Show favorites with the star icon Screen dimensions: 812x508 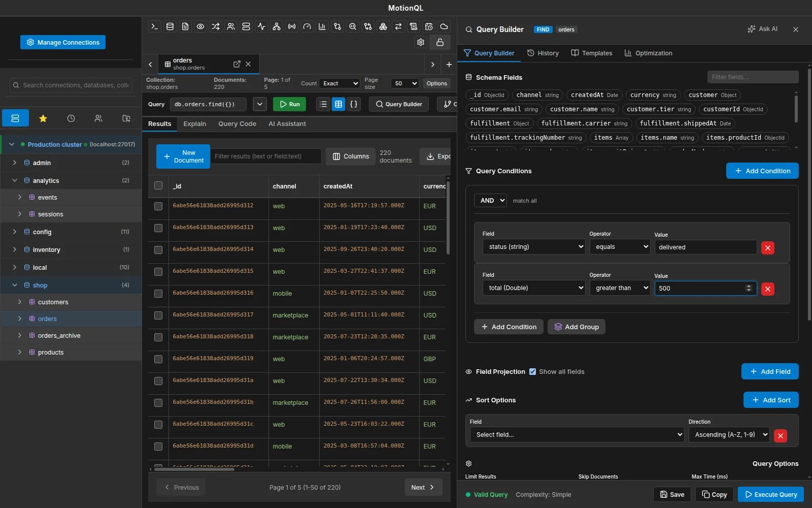pyautogui.click(x=43, y=118)
